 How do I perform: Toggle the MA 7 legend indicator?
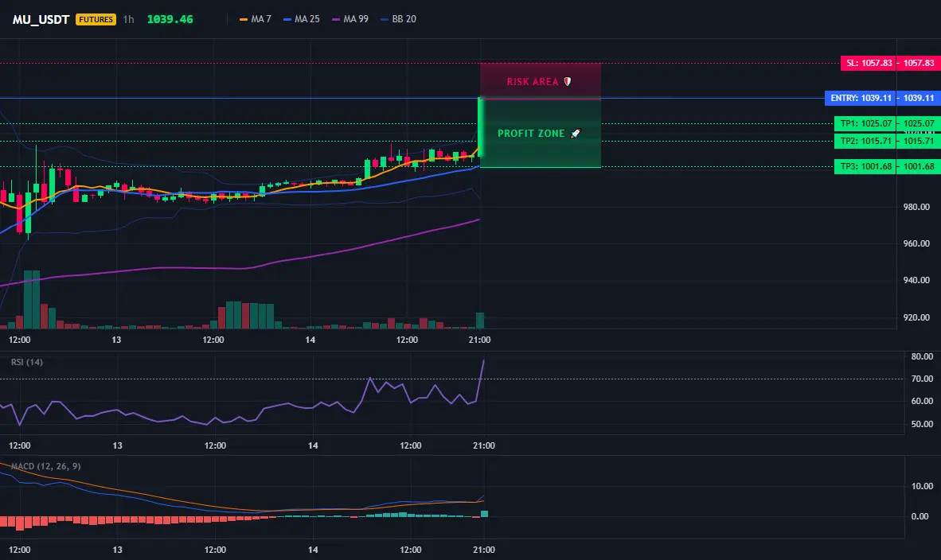[255, 19]
